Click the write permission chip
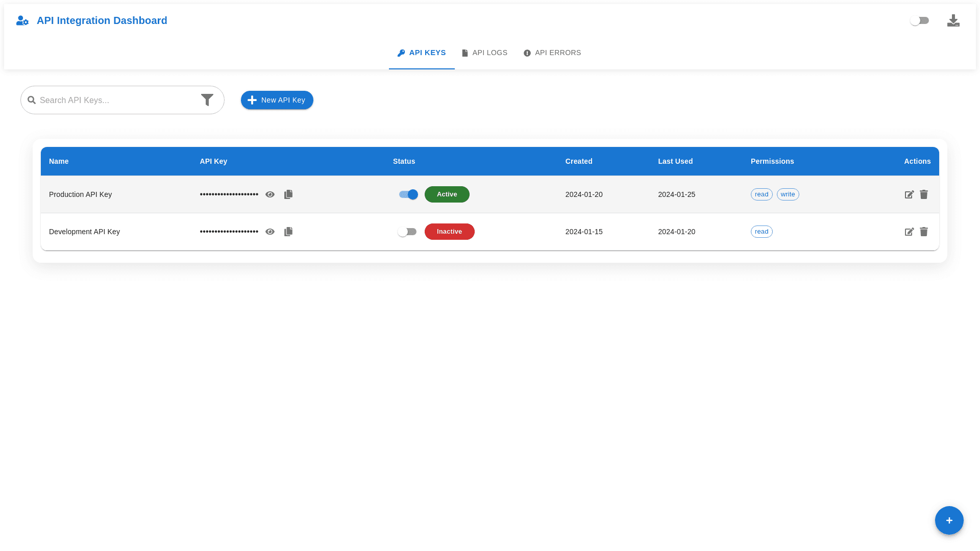Image resolution: width=980 pixels, height=551 pixels. pyautogui.click(x=788, y=194)
